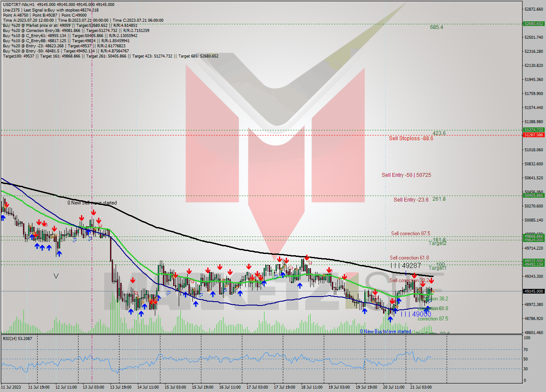This screenshot has height=392, width=546.
Task: Click the '15 Jul 19:00' time axis label
Action: point(203,387)
